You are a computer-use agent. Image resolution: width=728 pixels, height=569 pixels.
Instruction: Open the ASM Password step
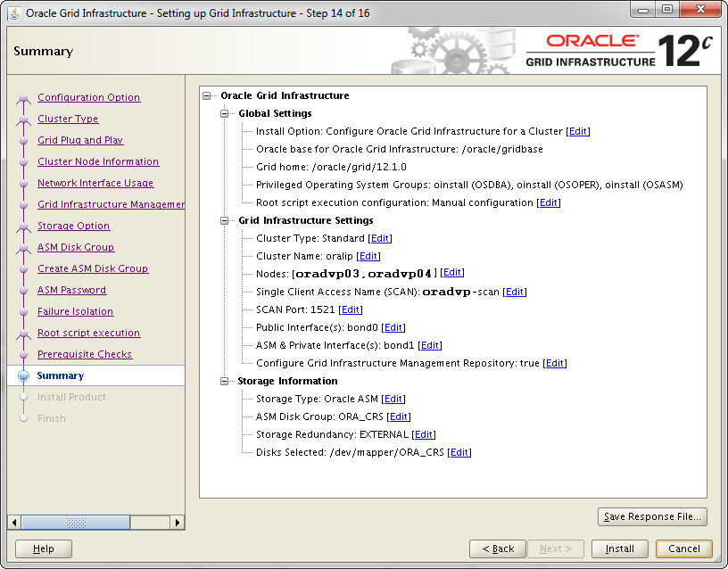(x=71, y=290)
